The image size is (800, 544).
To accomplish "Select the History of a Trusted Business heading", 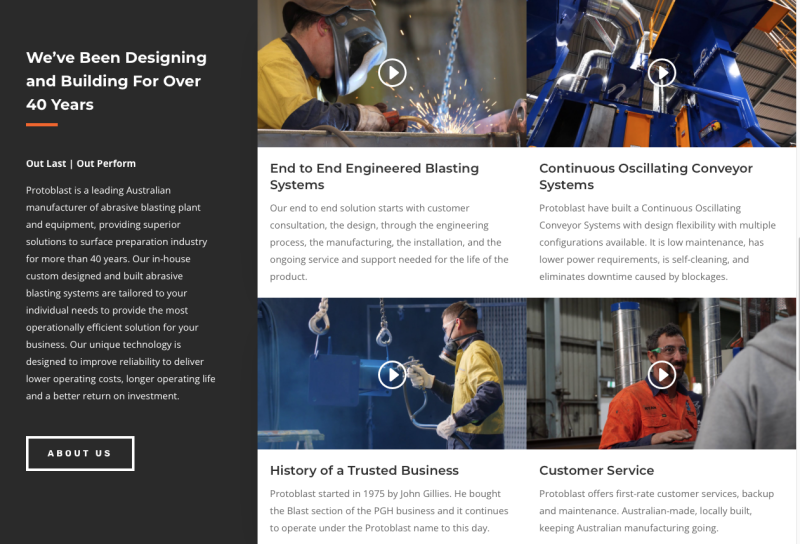I will tap(364, 470).
